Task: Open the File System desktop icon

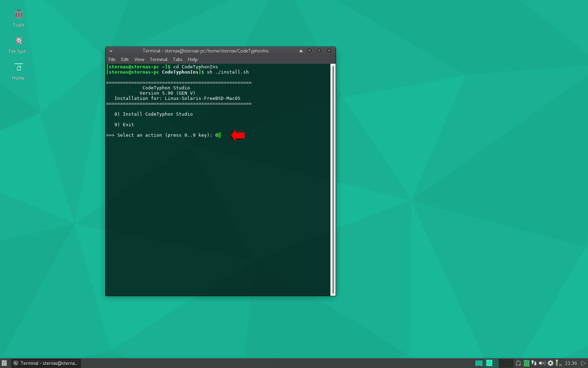Action: coord(19,45)
